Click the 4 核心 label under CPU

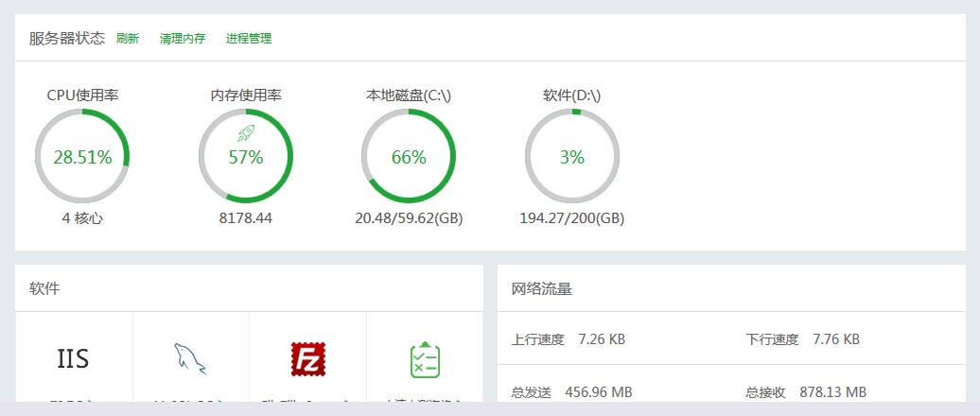[x=82, y=218]
